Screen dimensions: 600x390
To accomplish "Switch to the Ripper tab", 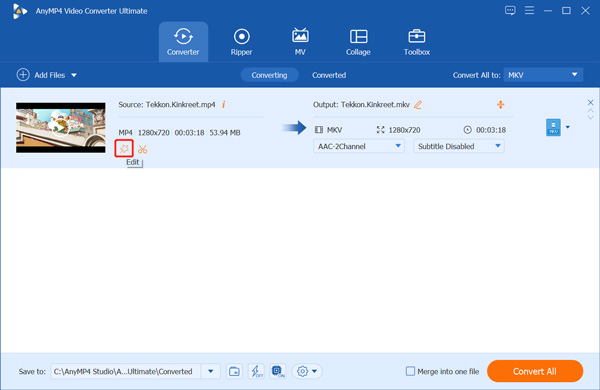I will [x=241, y=42].
